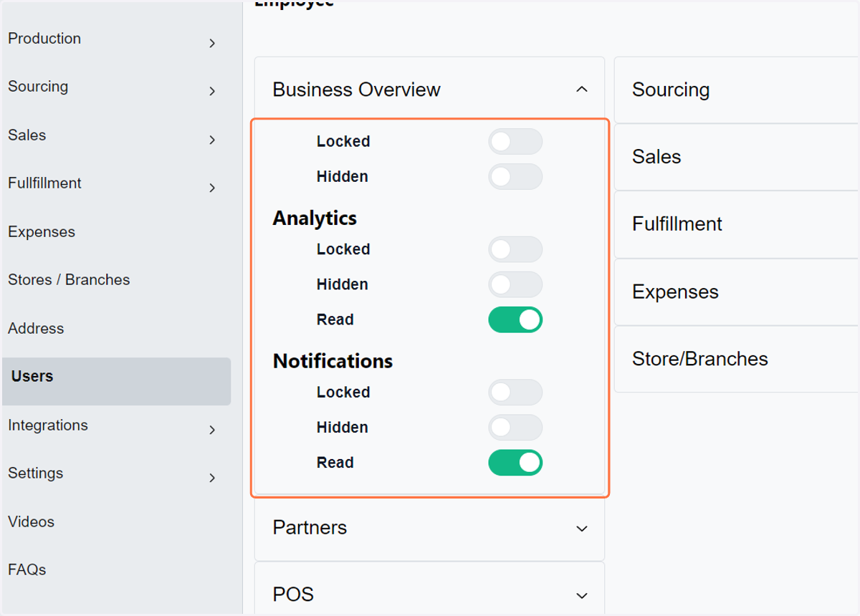The height and width of the screenshot is (616, 860).
Task: Expand the Expenses permissions panel
Action: (737, 292)
